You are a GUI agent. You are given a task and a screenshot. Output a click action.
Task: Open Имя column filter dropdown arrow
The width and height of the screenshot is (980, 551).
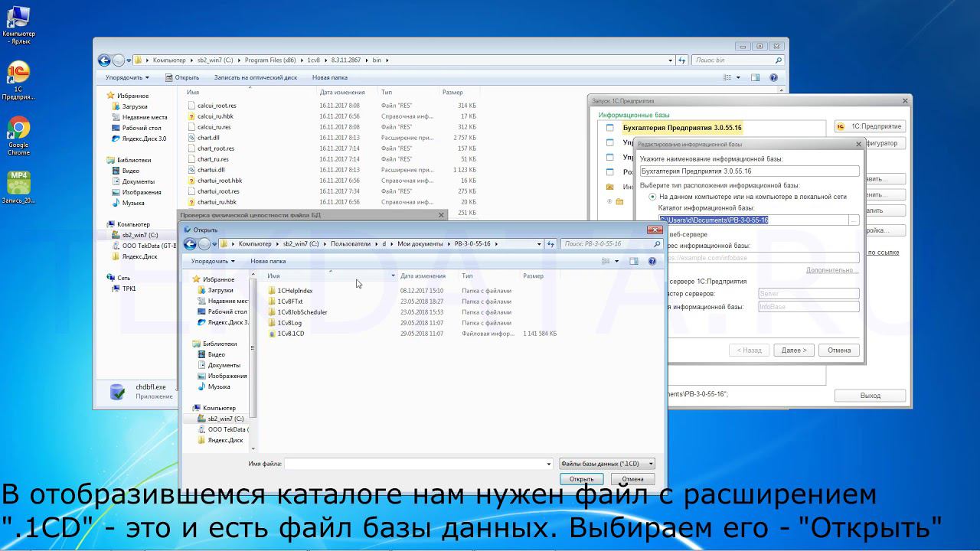(x=393, y=275)
